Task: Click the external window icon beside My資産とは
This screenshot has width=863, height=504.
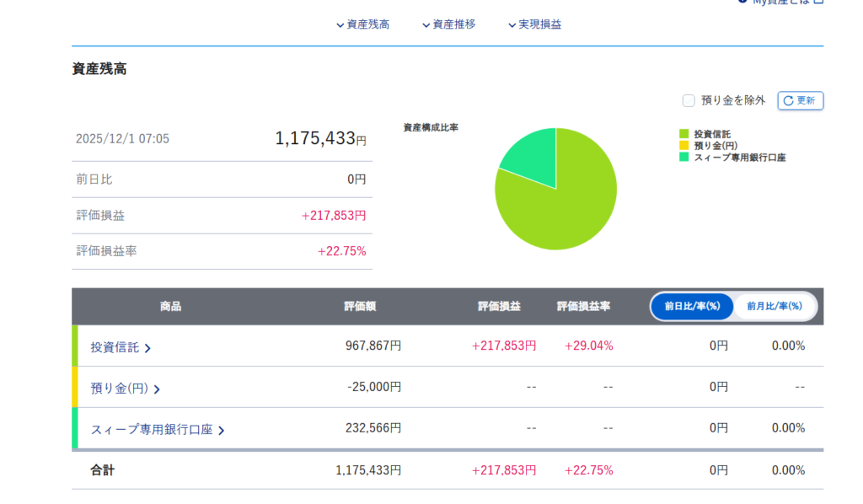Action: (818, 3)
